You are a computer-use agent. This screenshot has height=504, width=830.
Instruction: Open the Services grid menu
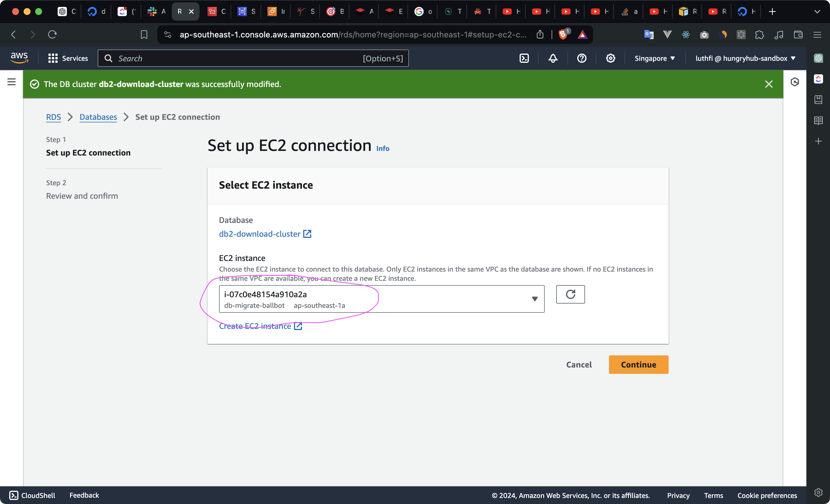(68, 58)
